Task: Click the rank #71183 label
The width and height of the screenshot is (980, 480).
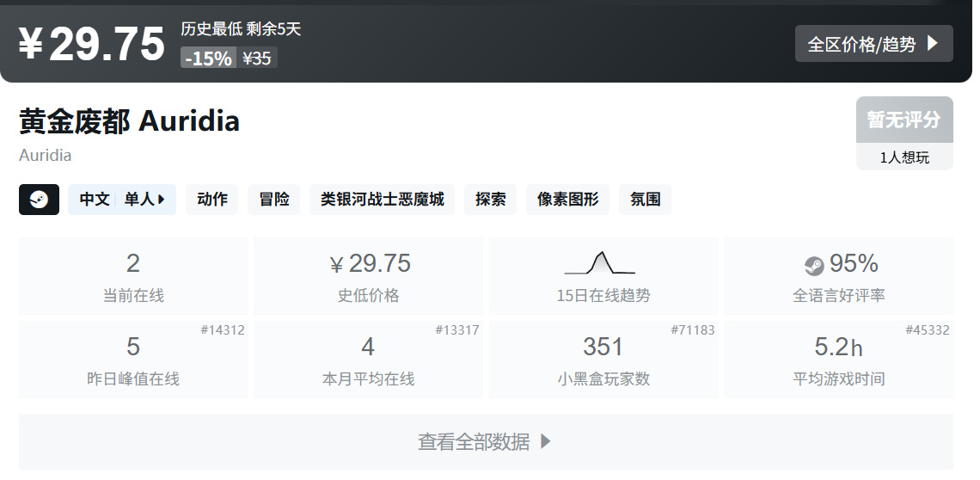Action: [x=693, y=329]
